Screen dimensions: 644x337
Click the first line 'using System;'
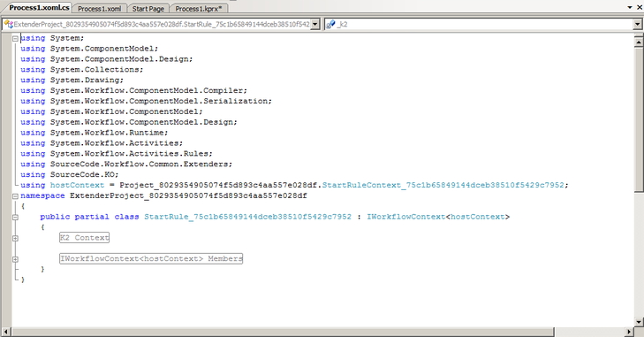pos(52,38)
